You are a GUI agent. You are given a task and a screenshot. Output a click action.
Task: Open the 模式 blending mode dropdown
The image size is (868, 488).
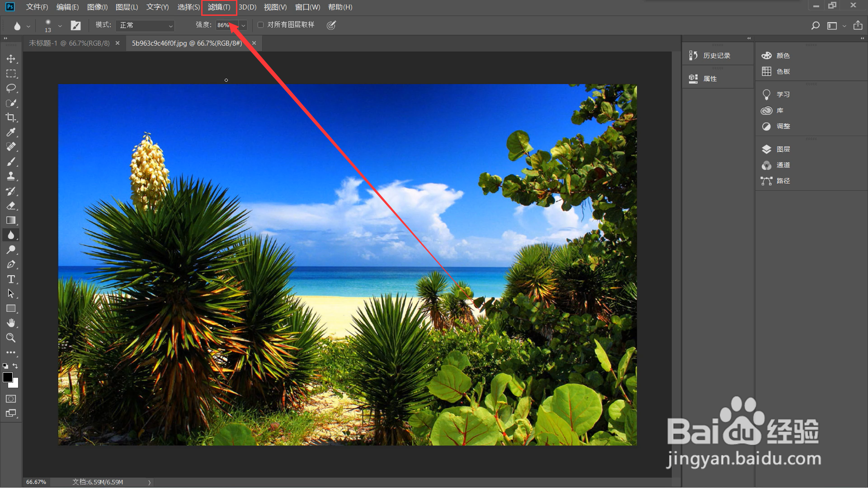(x=145, y=25)
